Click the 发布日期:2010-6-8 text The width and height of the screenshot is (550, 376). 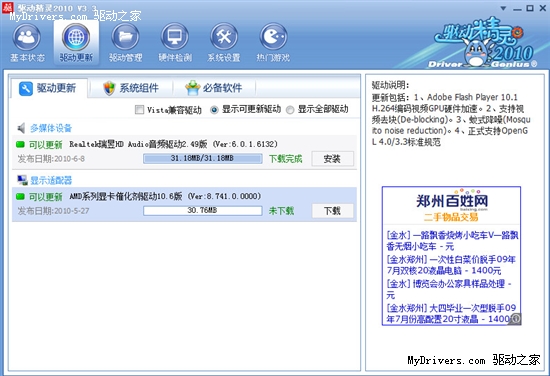click(51, 159)
